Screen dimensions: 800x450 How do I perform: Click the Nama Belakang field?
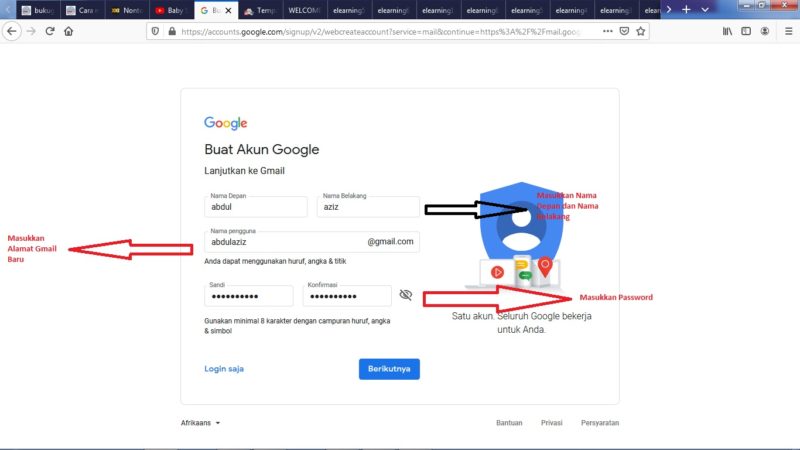point(368,207)
